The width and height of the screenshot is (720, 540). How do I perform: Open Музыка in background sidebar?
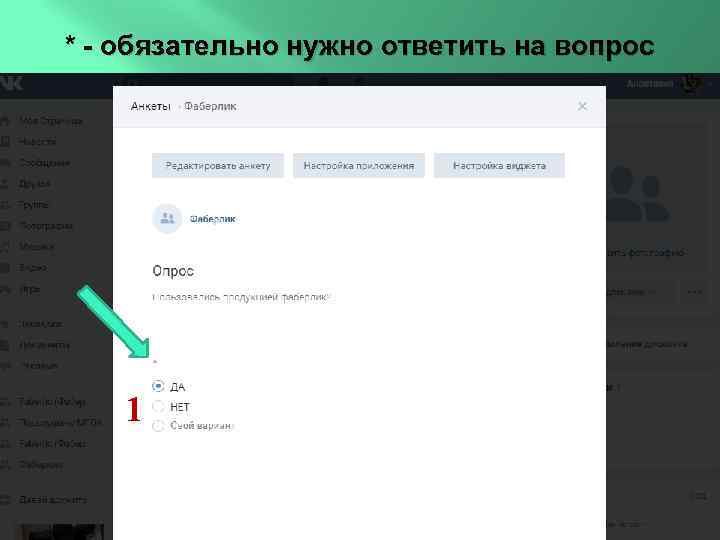point(37,247)
